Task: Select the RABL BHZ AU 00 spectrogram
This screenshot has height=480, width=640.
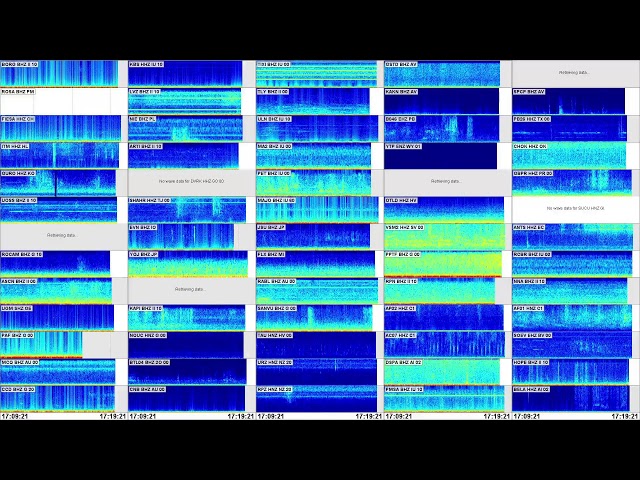Action: (317, 291)
